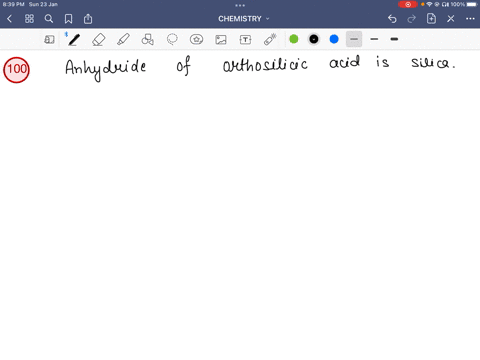Viewport: 480px width, 360px height.
Task: Toggle the zoom window tool
Action: click(49, 39)
